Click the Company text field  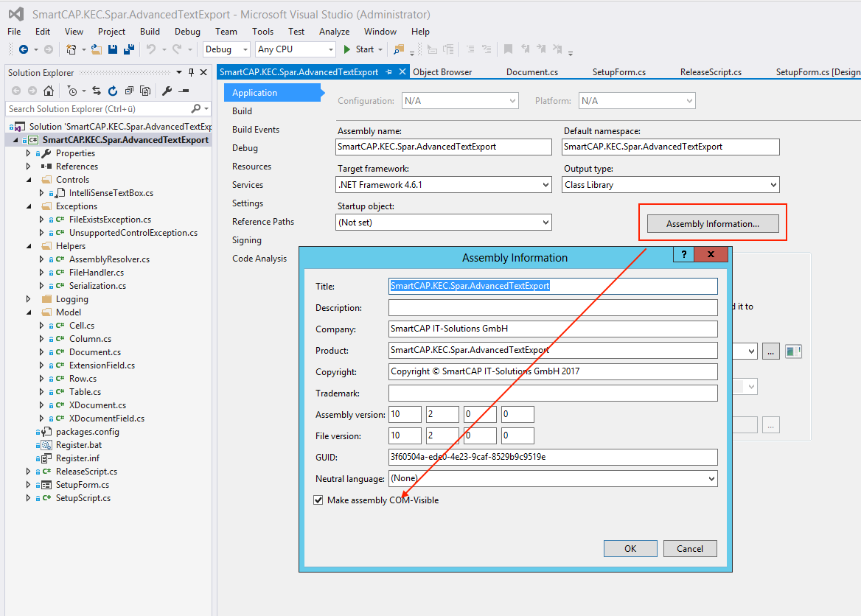coord(553,329)
